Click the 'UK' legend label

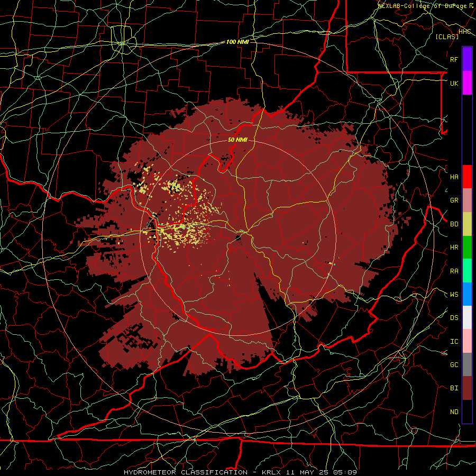point(454,83)
